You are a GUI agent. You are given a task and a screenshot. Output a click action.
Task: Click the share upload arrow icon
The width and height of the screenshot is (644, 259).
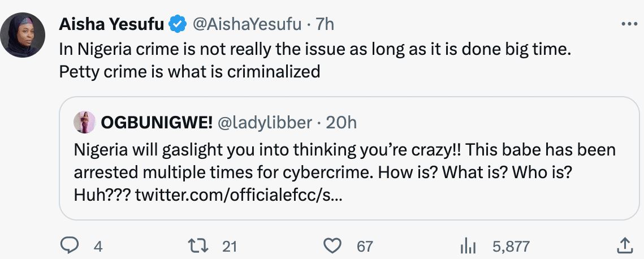[x=624, y=246]
